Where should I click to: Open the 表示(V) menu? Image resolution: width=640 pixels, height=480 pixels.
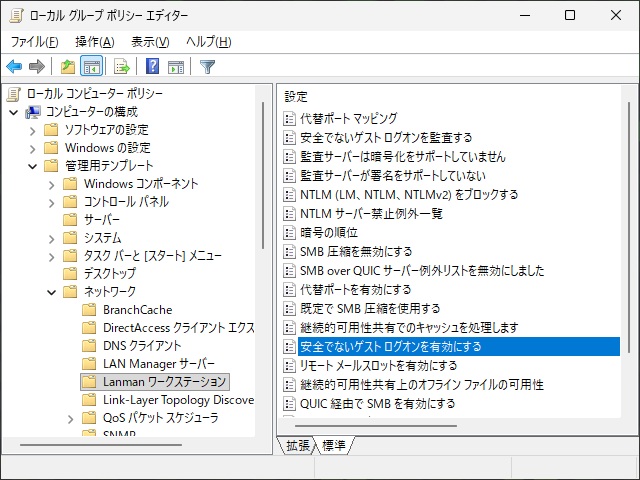(150, 42)
